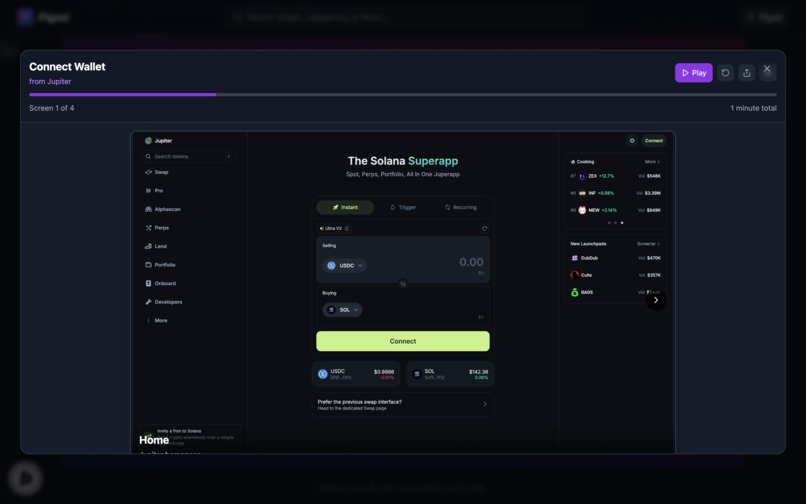
Task: Open the Ultra V2 settings chip
Action: pyautogui.click(x=334, y=228)
